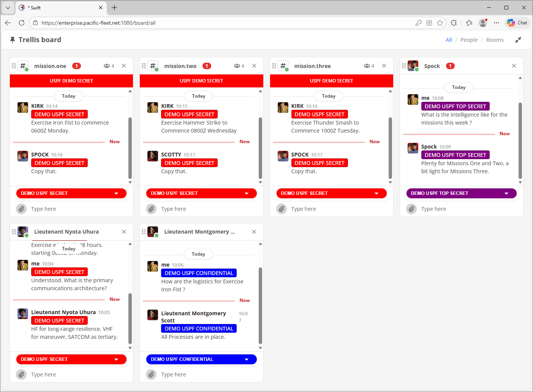Open the browser extensions icon
Viewport: 533px width, 392px height.
coord(454,23)
